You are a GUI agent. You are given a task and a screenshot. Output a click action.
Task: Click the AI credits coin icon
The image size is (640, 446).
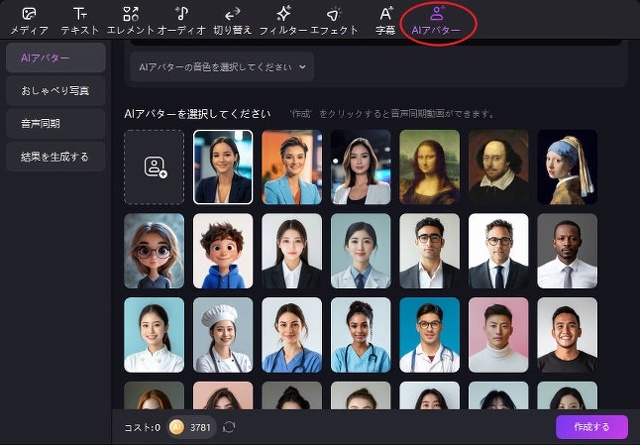coord(177,427)
